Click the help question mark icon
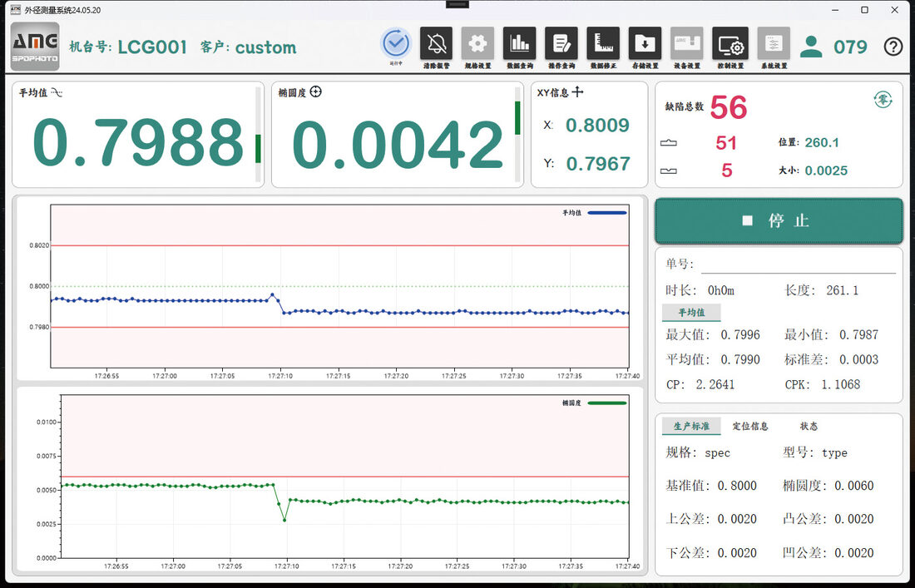The height and width of the screenshot is (588, 915). click(x=893, y=46)
